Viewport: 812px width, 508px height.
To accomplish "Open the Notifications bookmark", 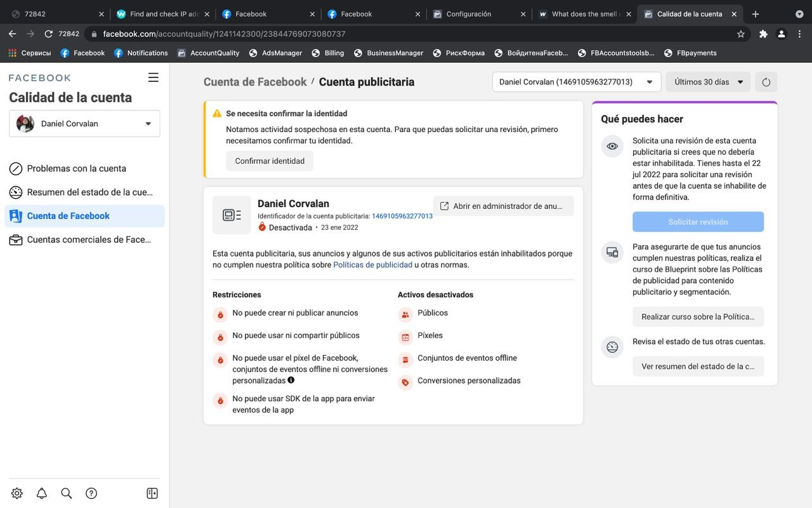I will tap(141, 53).
